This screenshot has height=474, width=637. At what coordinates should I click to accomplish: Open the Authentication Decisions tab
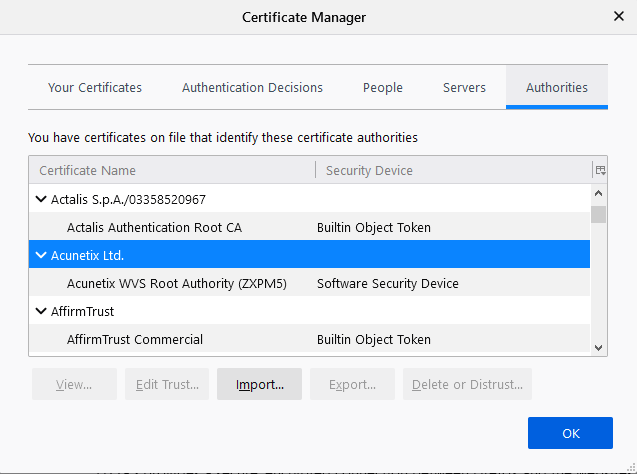coord(252,88)
